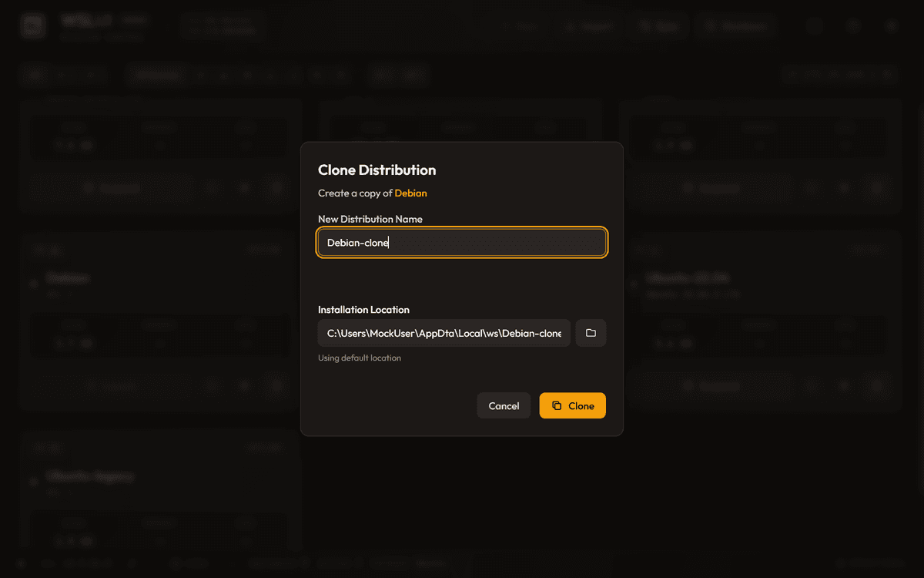Click the Clone Distribution dialog title
The image size is (924, 578).
(x=377, y=170)
